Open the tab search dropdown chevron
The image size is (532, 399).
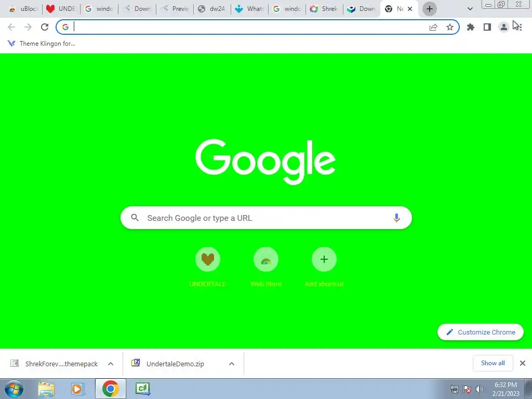tap(470, 9)
